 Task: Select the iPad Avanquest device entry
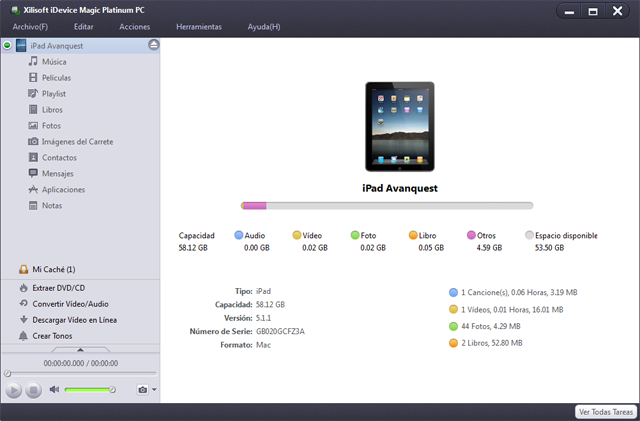pos(80,45)
